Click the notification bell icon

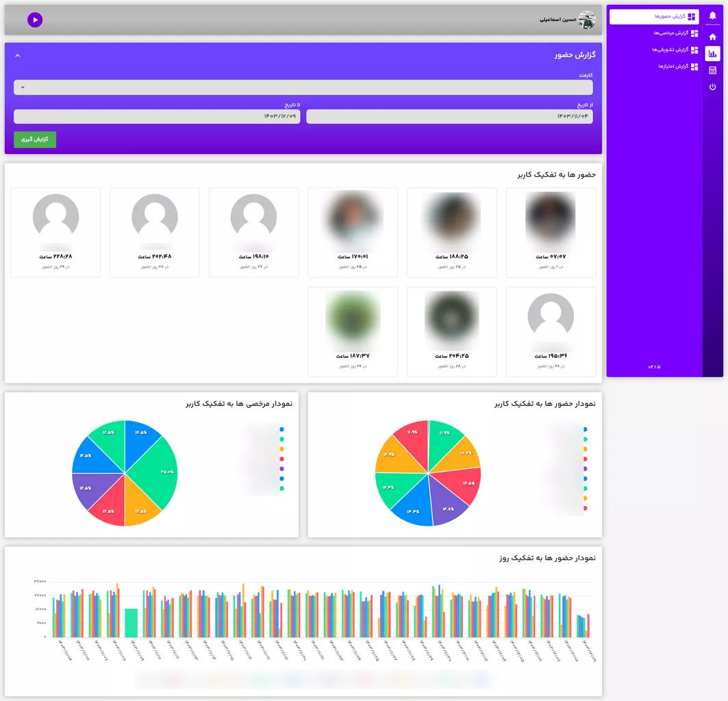coord(712,16)
